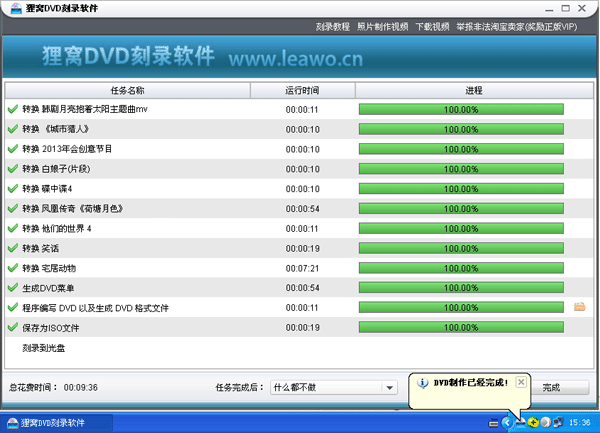The width and height of the screenshot is (600, 433).
Task: Open the output folder icon beside DVD文件 row
Action: 579,307
